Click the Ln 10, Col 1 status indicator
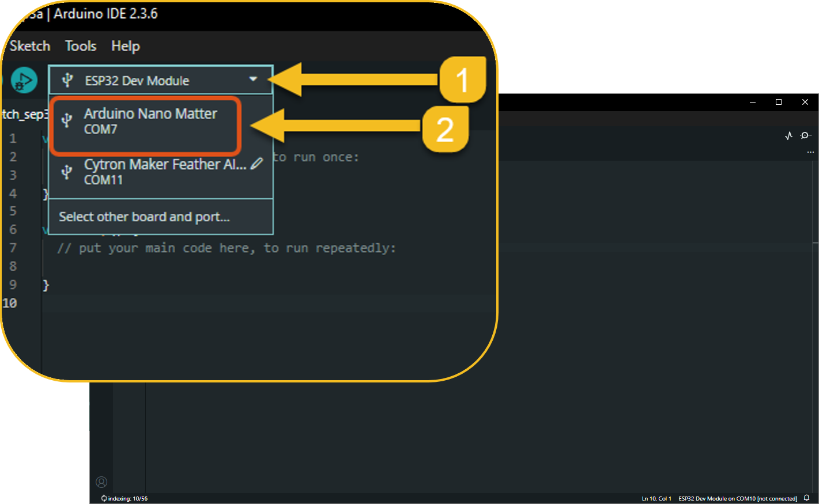 656,499
